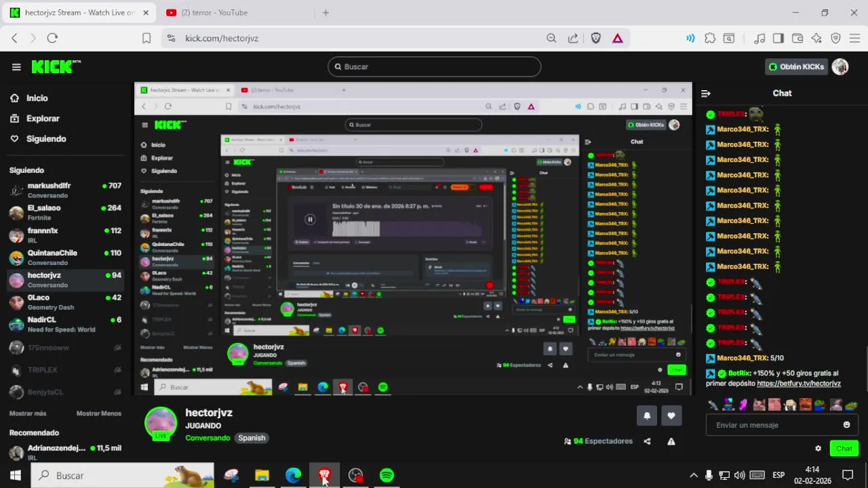Send message with green Chat button
The image size is (868, 488).
click(x=844, y=449)
